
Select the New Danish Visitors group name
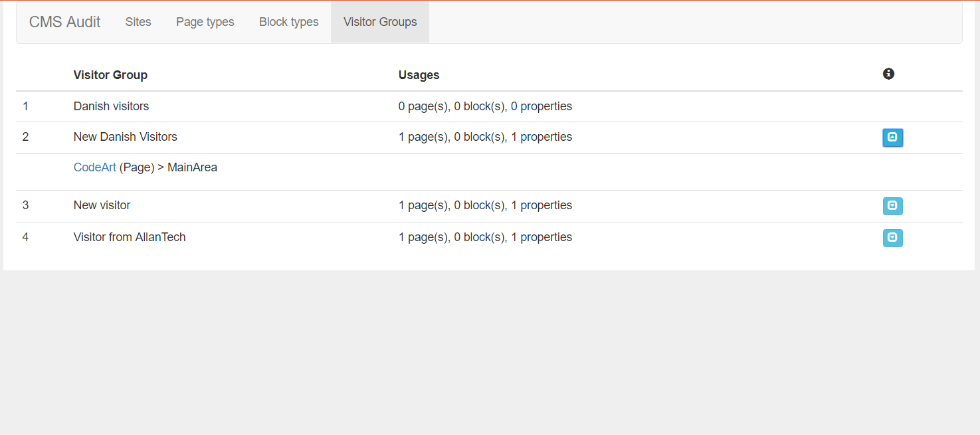[126, 137]
